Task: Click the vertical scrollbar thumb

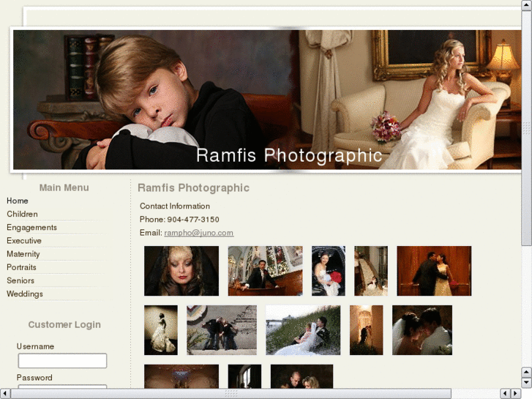Action: click(527, 127)
